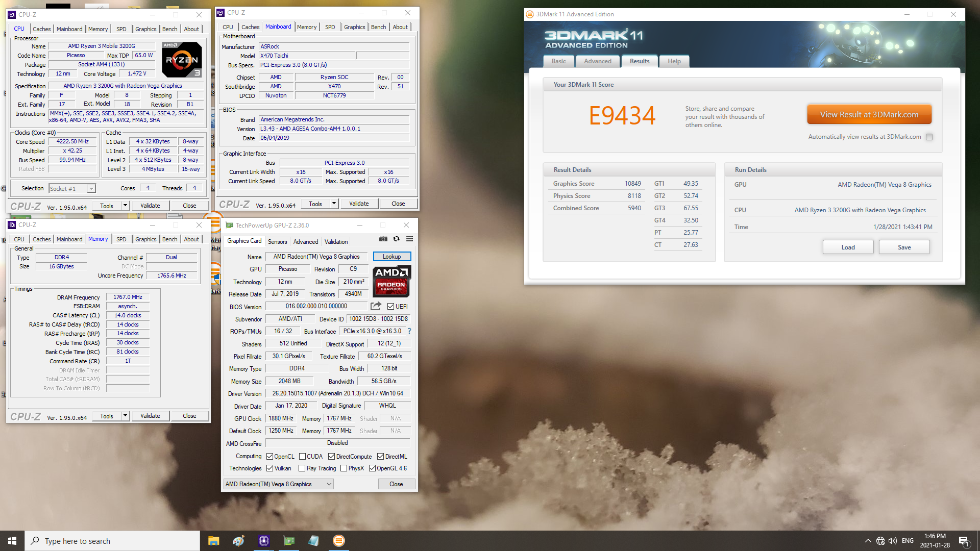This screenshot has height=551, width=980.
Task: Expand Tools arrow in CPU tab window
Action: pyautogui.click(x=125, y=206)
